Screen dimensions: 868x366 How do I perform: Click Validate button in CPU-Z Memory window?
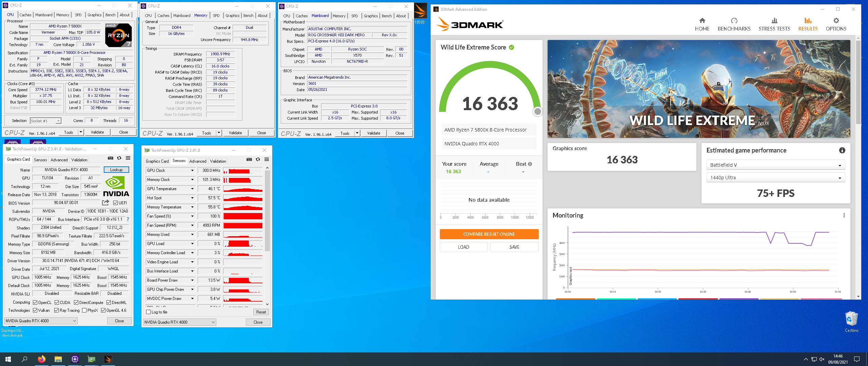pos(235,133)
